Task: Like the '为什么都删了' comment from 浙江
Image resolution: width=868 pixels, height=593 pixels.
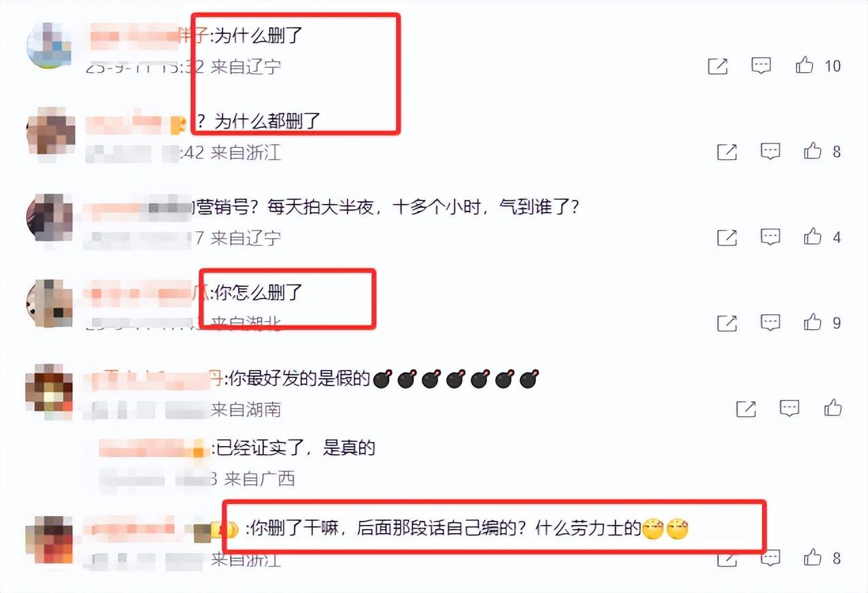Action: point(813,151)
